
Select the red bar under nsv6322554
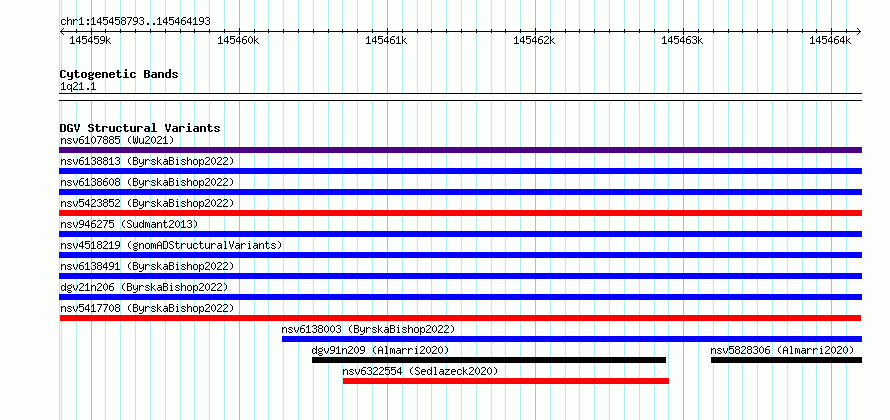click(506, 381)
